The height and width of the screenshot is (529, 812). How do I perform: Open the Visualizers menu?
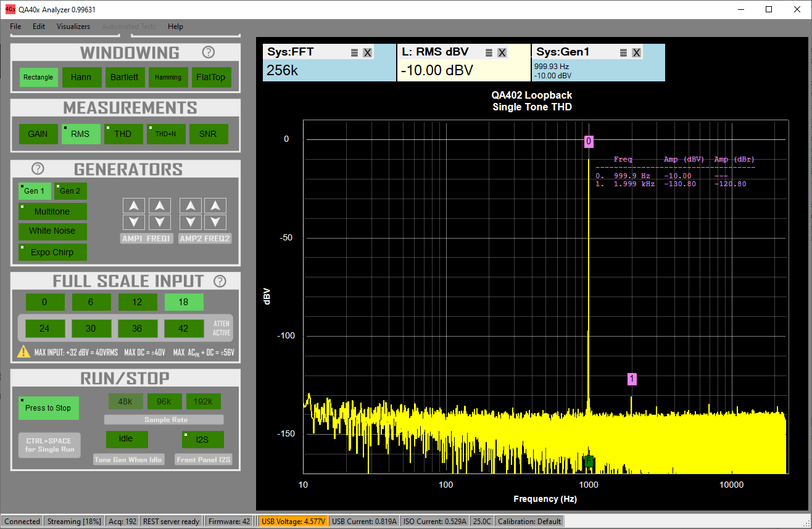[x=73, y=27]
